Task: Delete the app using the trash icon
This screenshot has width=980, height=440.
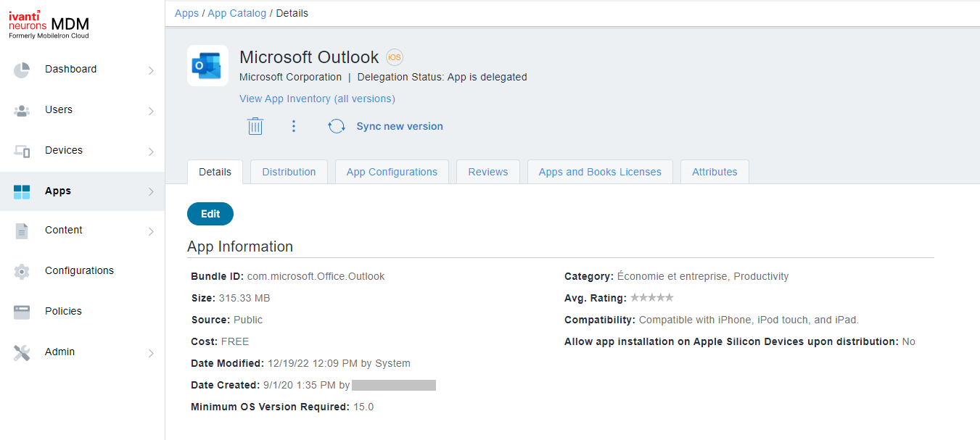Action: [x=255, y=125]
